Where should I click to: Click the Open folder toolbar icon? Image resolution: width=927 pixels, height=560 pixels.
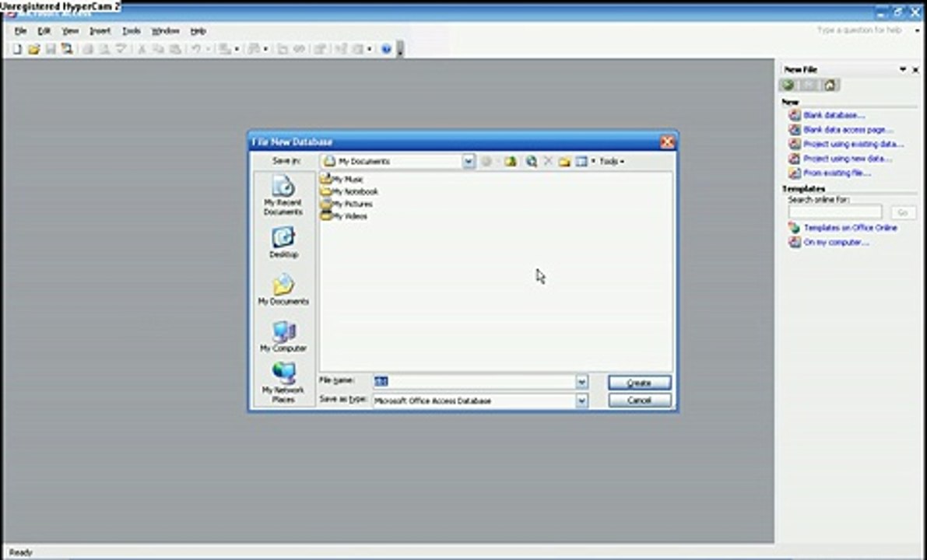pyautogui.click(x=33, y=49)
